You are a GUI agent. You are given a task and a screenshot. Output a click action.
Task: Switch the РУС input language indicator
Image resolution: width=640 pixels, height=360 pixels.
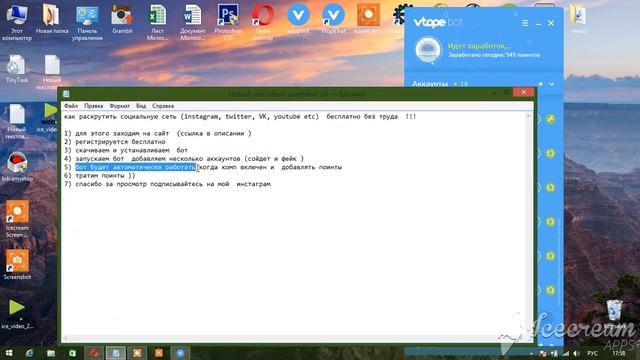coord(592,353)
